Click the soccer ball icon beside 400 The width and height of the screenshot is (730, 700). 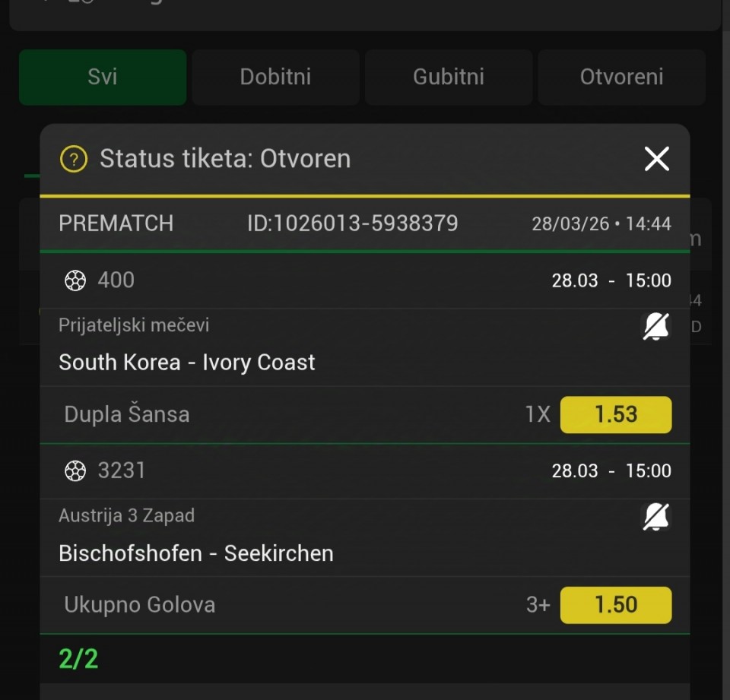pos(75,280)
